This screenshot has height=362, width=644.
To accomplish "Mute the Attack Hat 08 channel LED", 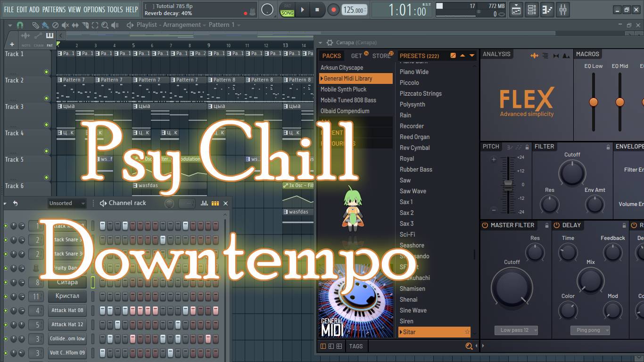I will (6, 311).
